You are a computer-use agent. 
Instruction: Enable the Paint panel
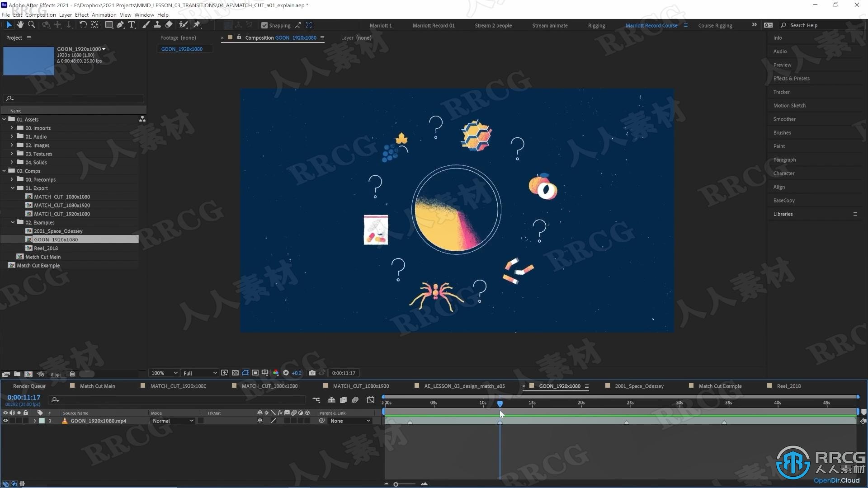click(779, 145)
